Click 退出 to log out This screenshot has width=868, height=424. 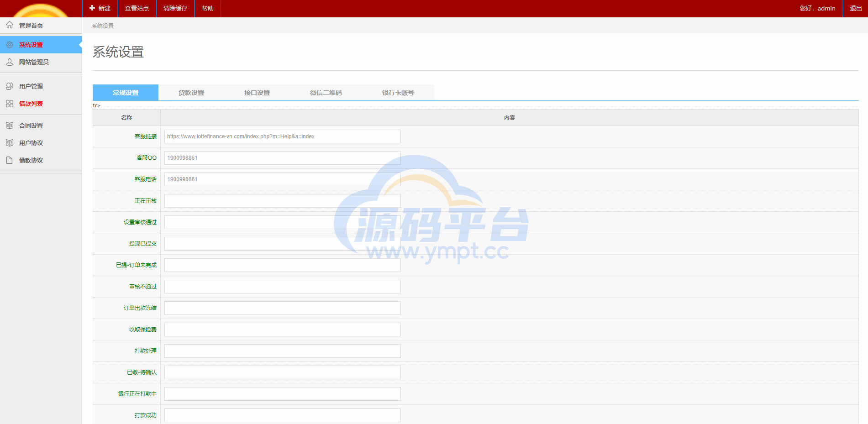point(856,9)
